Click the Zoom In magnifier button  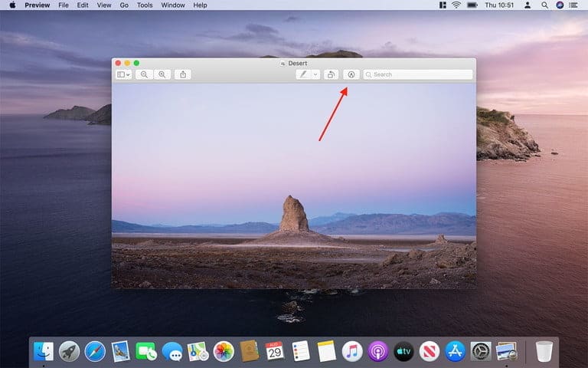coord(162,74)
